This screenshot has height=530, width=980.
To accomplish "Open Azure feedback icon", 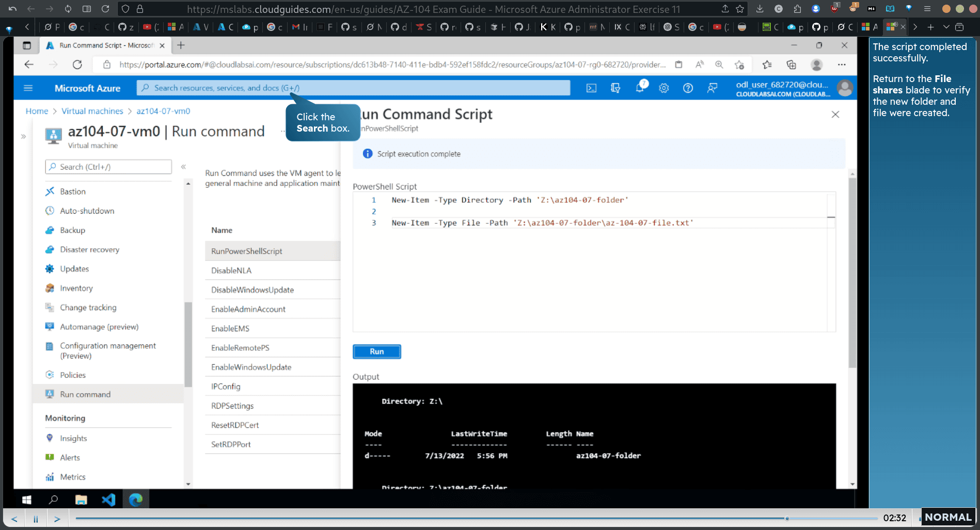I will (712, 88).
